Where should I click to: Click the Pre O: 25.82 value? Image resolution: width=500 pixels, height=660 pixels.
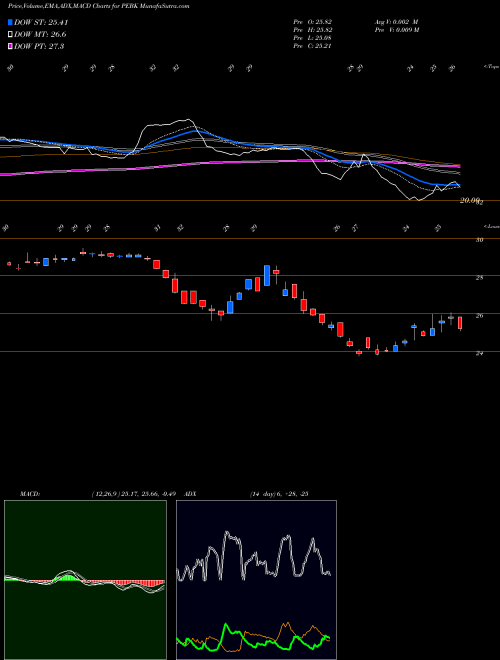(x=314, y=22)
